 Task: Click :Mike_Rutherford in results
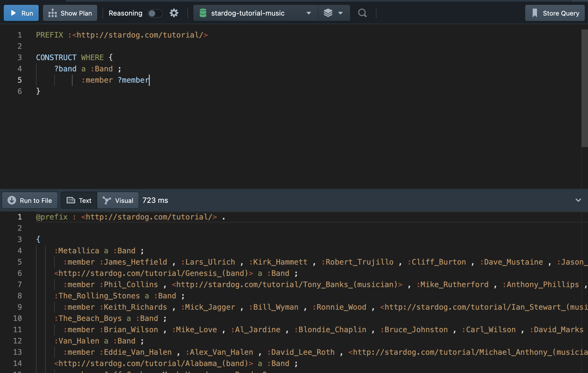point(453,284)
